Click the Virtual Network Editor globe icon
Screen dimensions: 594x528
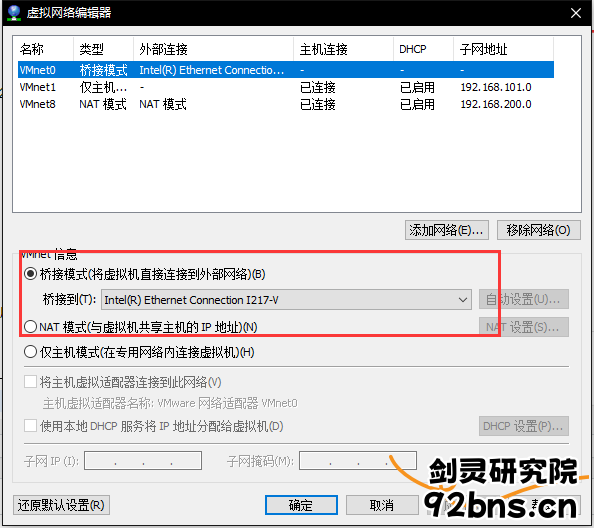tap(14, 13)
